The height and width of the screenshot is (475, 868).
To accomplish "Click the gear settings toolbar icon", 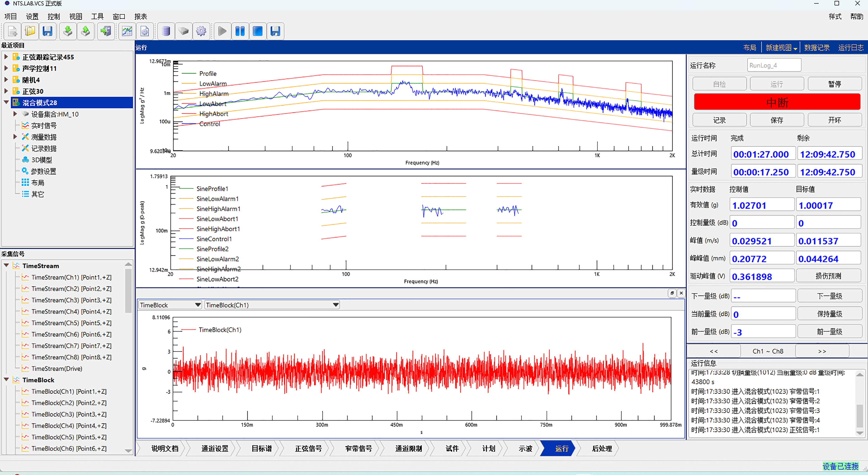I will (x=201, y=31).
